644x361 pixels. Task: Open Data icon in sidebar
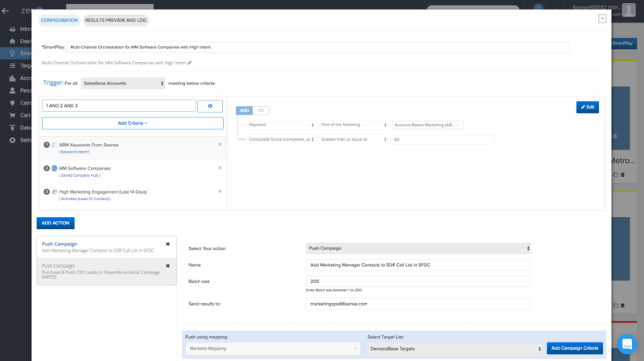coord(12,128)
